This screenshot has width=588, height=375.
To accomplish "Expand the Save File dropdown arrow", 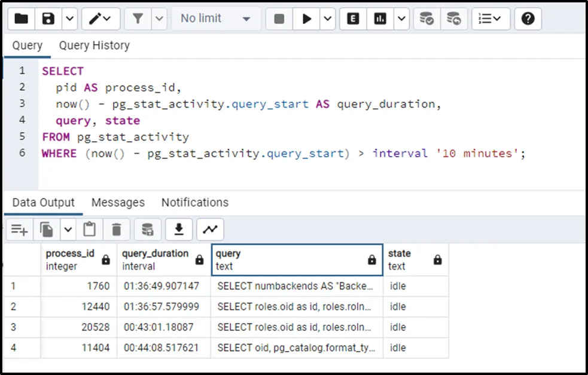I will [70, 19].
